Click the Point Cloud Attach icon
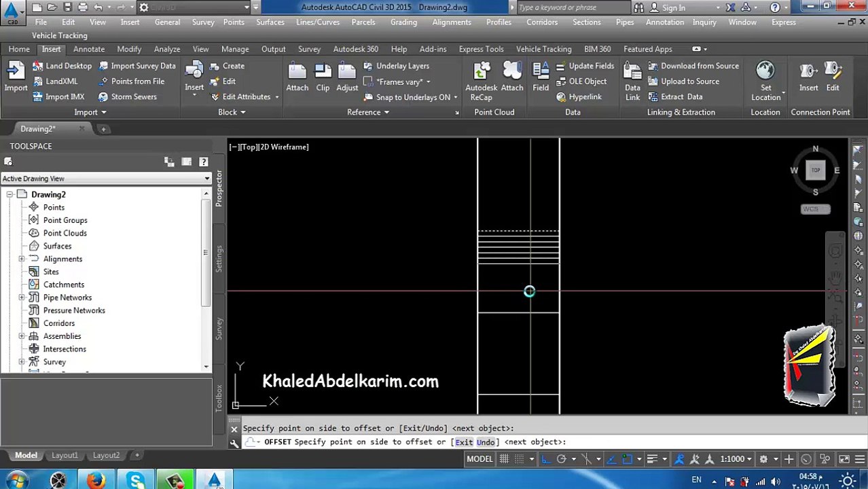The height and width of the screenshot is (489, 868). point(512,77)
